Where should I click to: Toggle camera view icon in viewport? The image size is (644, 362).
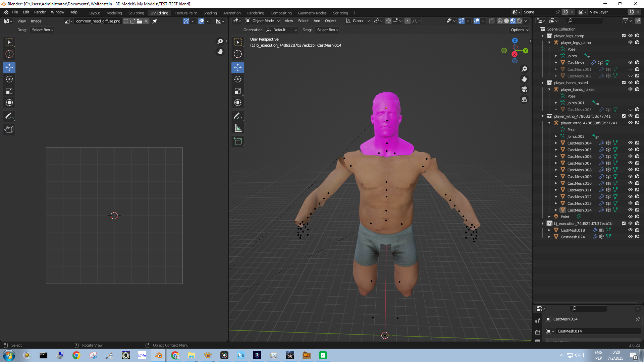coord(524,89)
